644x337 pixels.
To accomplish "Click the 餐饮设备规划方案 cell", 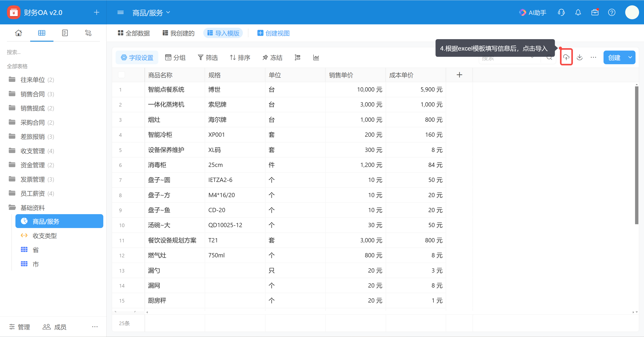I will pyautogui.click(x=175, y=240).
